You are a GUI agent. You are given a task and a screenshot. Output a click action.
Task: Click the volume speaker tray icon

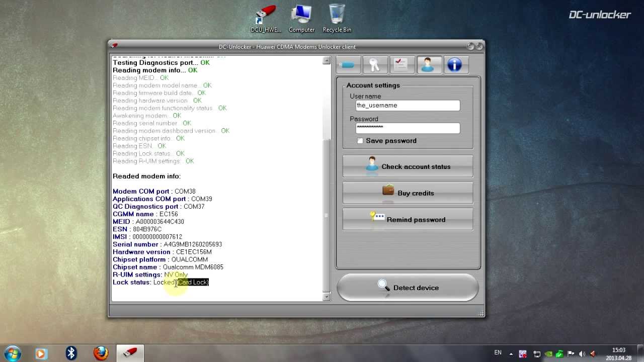tap(583, 354)
